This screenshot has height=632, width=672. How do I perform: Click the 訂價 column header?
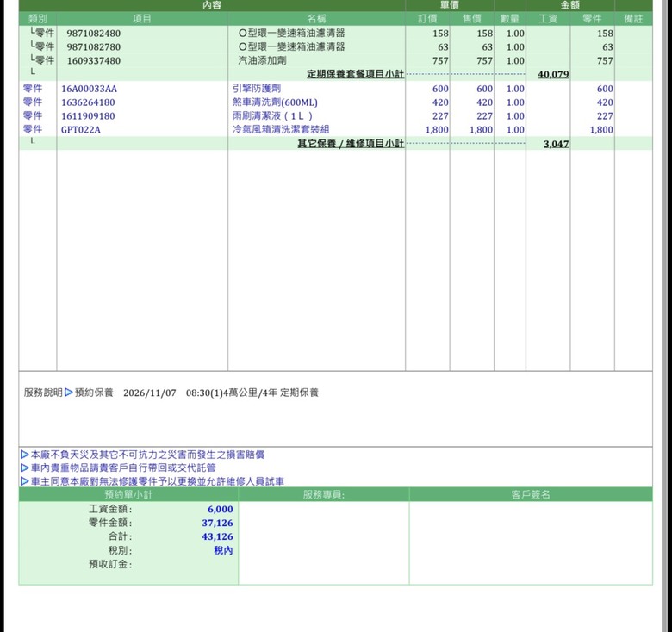pos(427,19)
